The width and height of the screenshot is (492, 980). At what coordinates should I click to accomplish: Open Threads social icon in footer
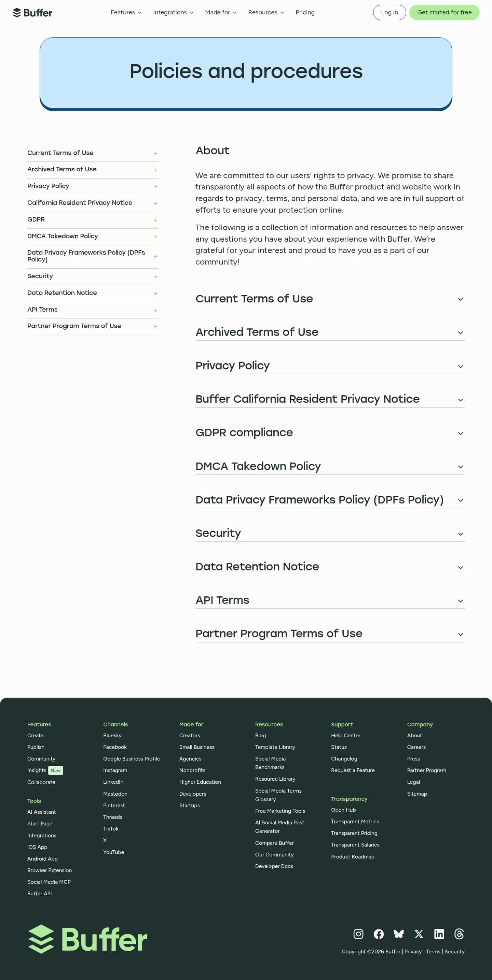(x=459, y=934)
